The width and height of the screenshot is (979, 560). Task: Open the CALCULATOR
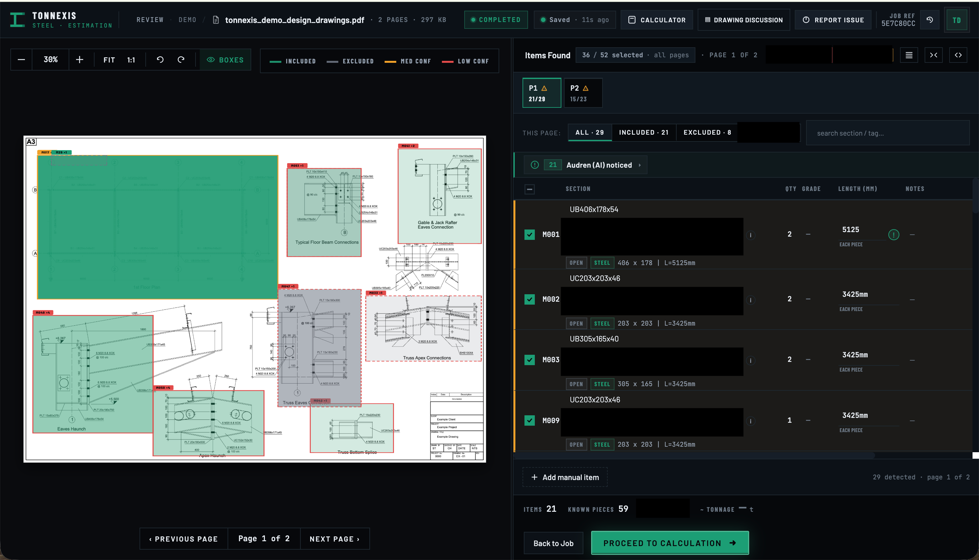(x=657, y=20)
